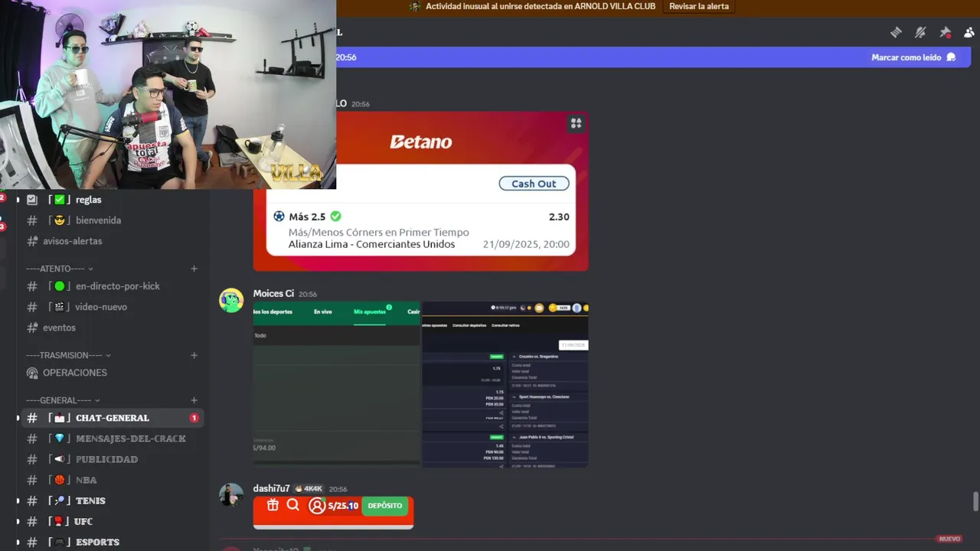Collapse the GENERAL category

point(63,400)
